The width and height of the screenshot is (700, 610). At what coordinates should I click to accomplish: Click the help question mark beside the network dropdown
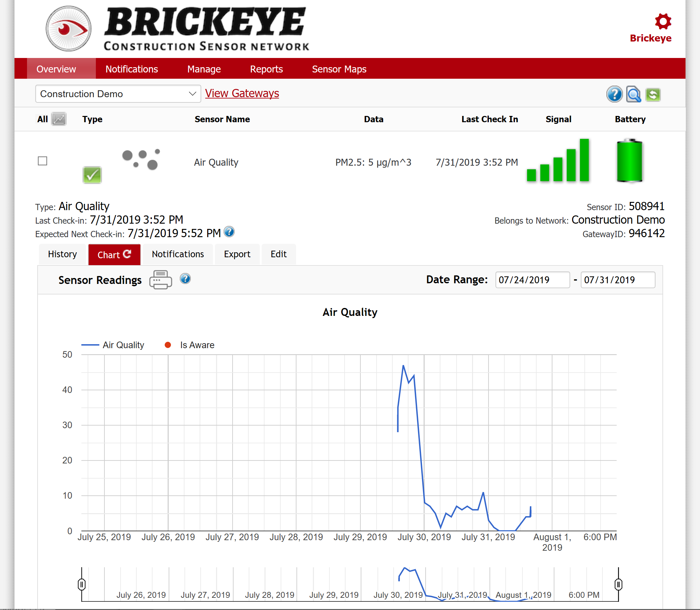point(614,94)
